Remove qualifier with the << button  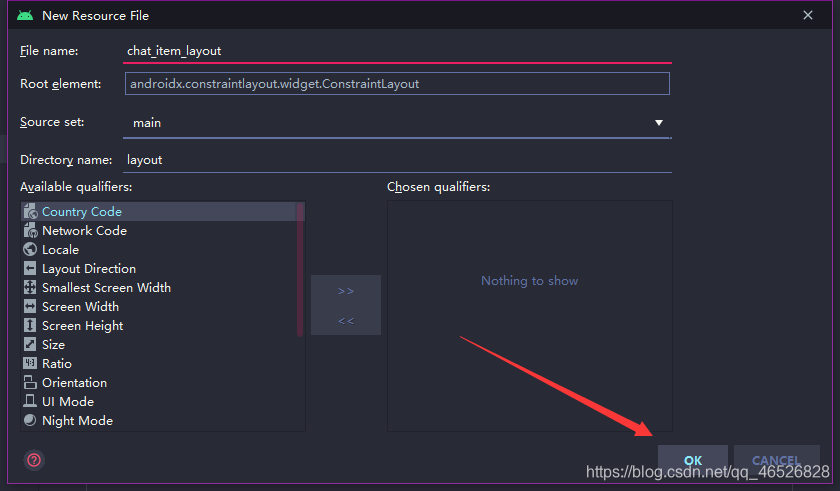point(346,321)
